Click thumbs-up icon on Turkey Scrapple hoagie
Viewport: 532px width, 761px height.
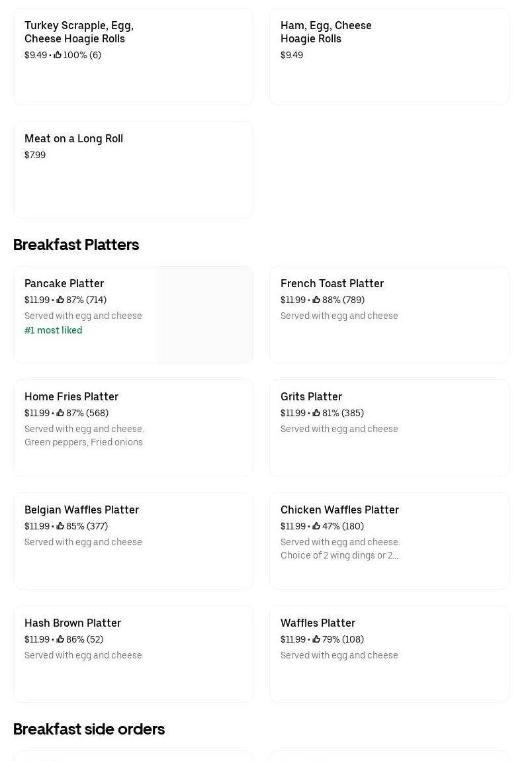pyautogui.click(x=58, y=55)
